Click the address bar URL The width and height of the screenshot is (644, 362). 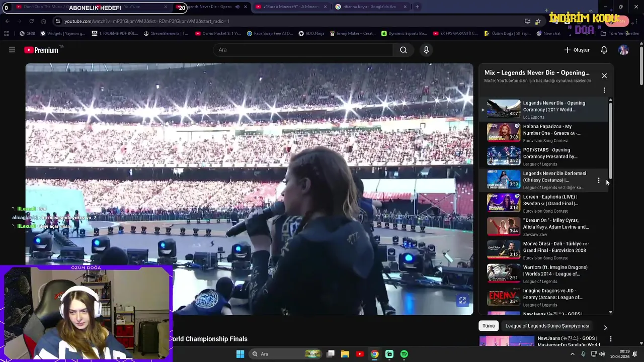147,21
